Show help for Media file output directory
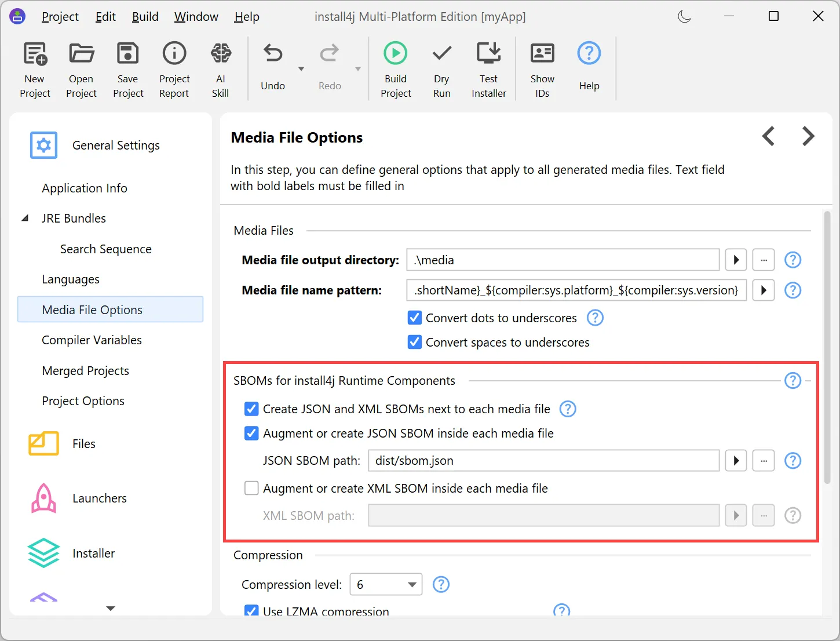 click(x=792, y=260)
